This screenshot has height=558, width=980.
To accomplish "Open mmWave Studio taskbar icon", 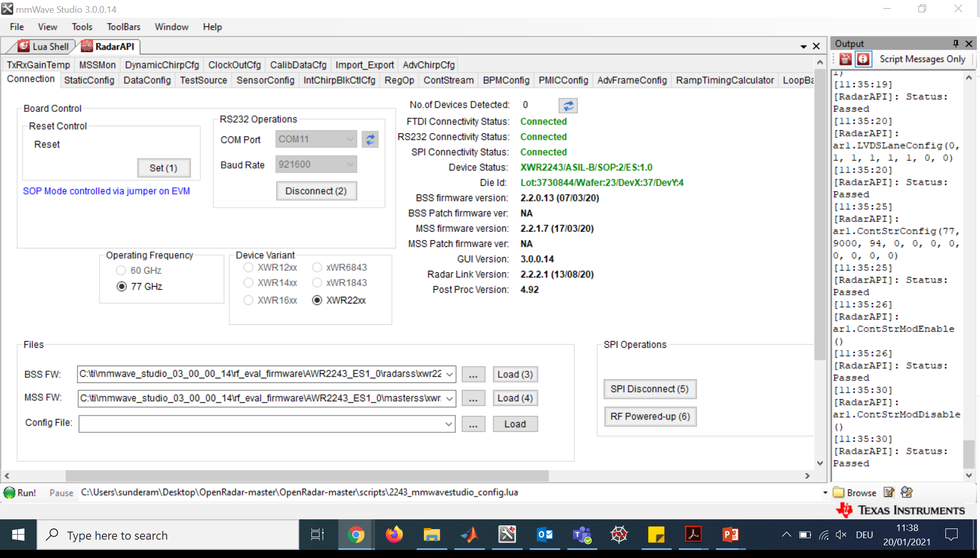I will (x=507, y=535).
